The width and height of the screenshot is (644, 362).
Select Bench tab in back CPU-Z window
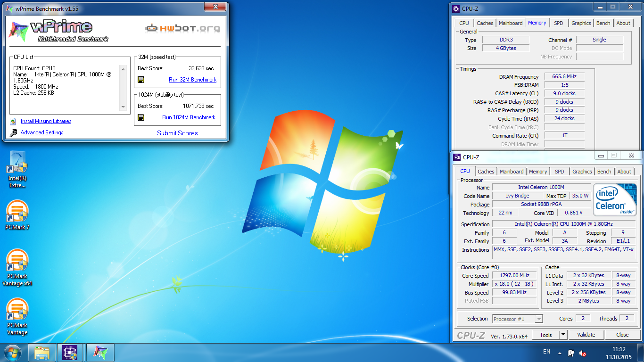tap(603, 23)
